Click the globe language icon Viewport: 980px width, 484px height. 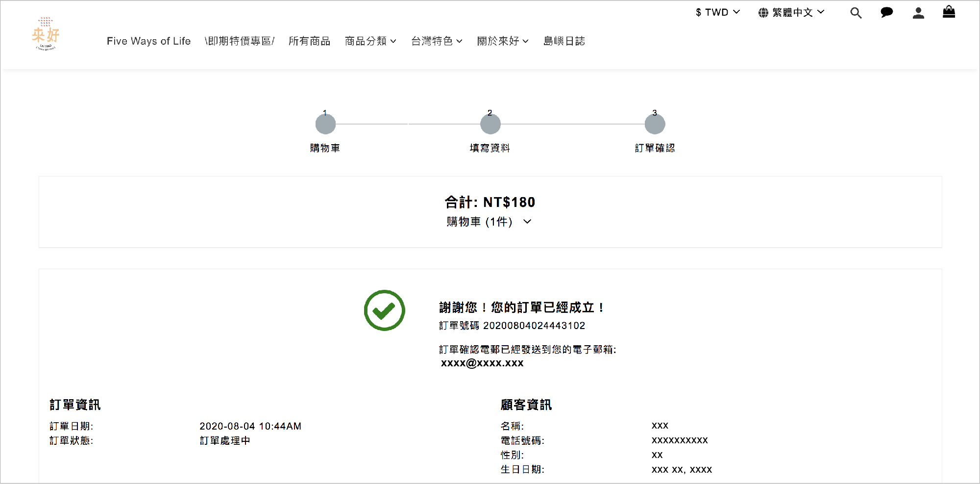[763, 13]
